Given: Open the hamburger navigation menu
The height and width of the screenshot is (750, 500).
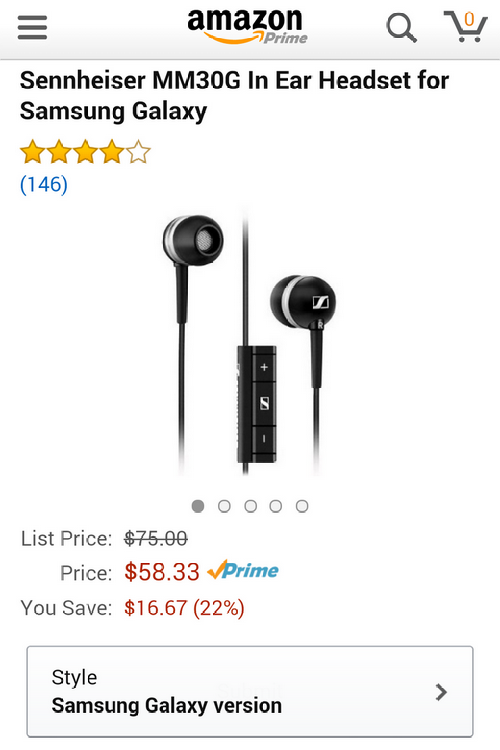Looking at the screenshot, I should pos(32,28).
